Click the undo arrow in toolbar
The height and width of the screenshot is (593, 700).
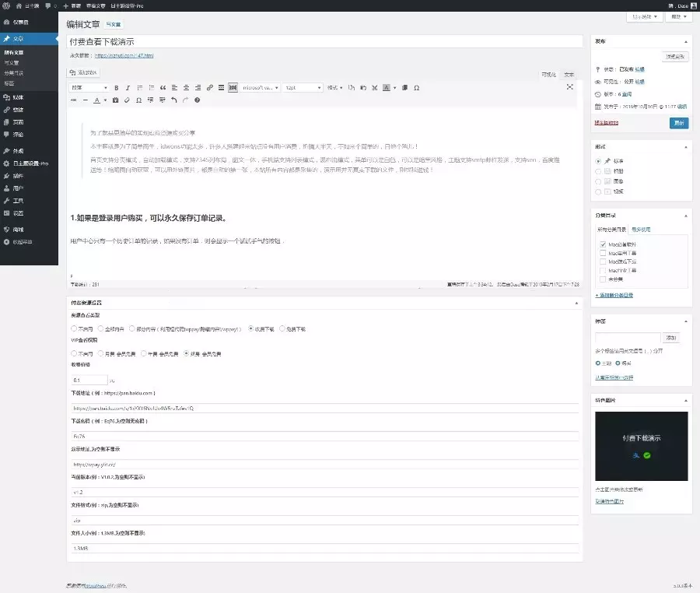coord(174,100)
